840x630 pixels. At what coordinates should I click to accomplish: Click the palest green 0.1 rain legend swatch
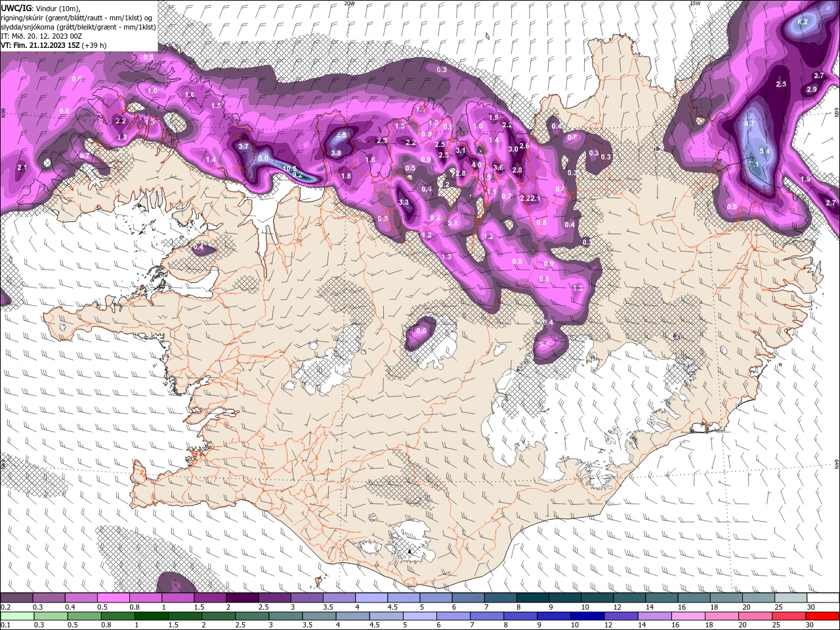16,616
